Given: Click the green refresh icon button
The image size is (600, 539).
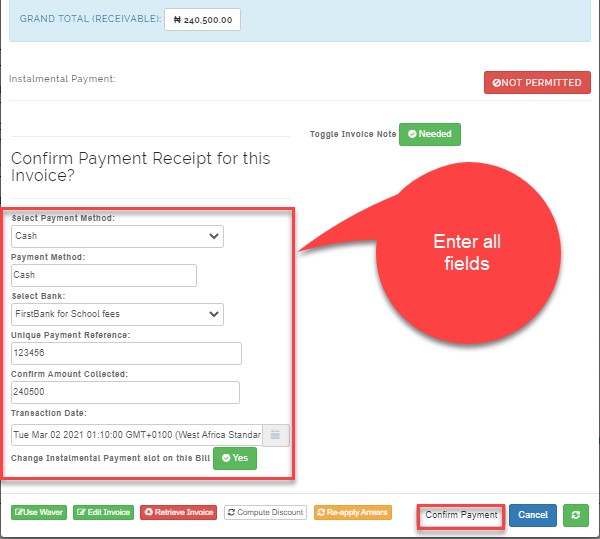Looking at the screenshot, I should point(576,515).
